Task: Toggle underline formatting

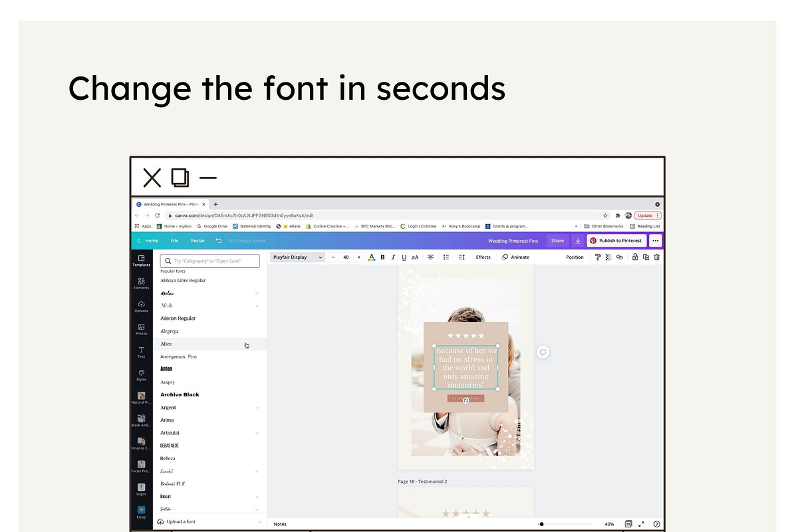Action: pyautogui.click(x=404, y=257)
